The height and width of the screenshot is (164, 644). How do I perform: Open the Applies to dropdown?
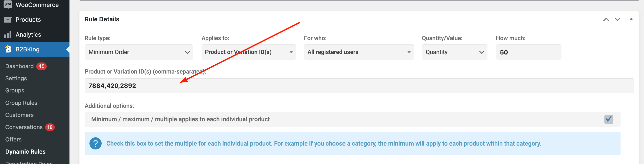pos(248,52)
